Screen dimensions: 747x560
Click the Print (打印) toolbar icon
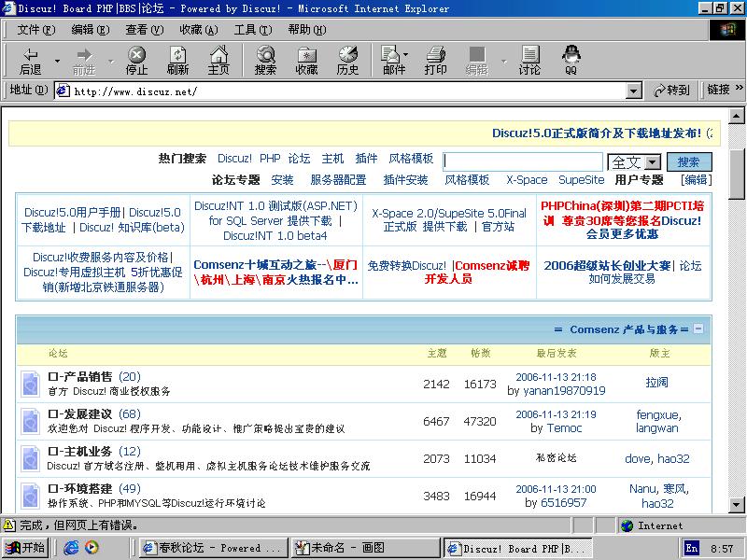pyautogui.click(x=435, y=61)
